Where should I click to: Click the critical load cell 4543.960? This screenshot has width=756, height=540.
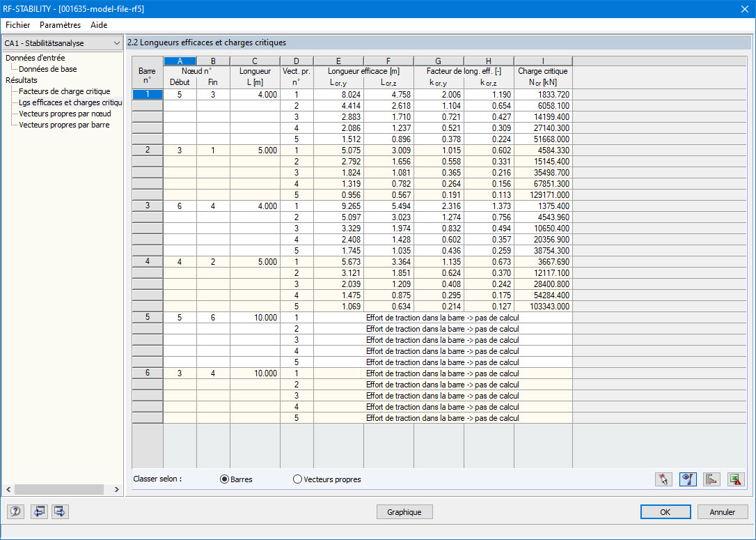point(543,217)
